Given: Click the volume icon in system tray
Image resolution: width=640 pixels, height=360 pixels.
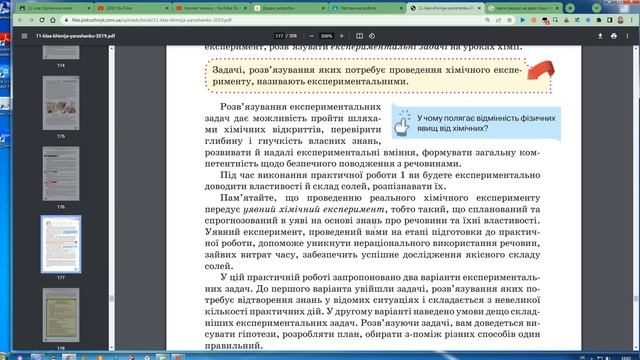Looking at the screenshot, I should coord(608,358).
